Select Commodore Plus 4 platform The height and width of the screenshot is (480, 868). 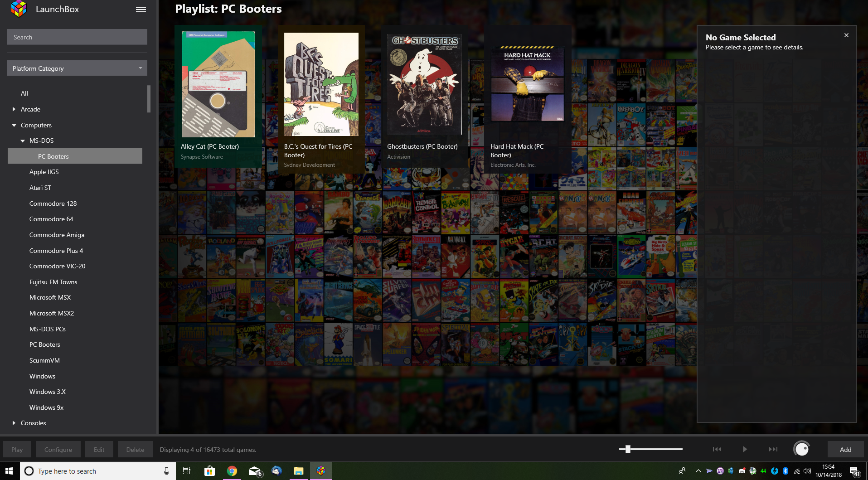56,251
